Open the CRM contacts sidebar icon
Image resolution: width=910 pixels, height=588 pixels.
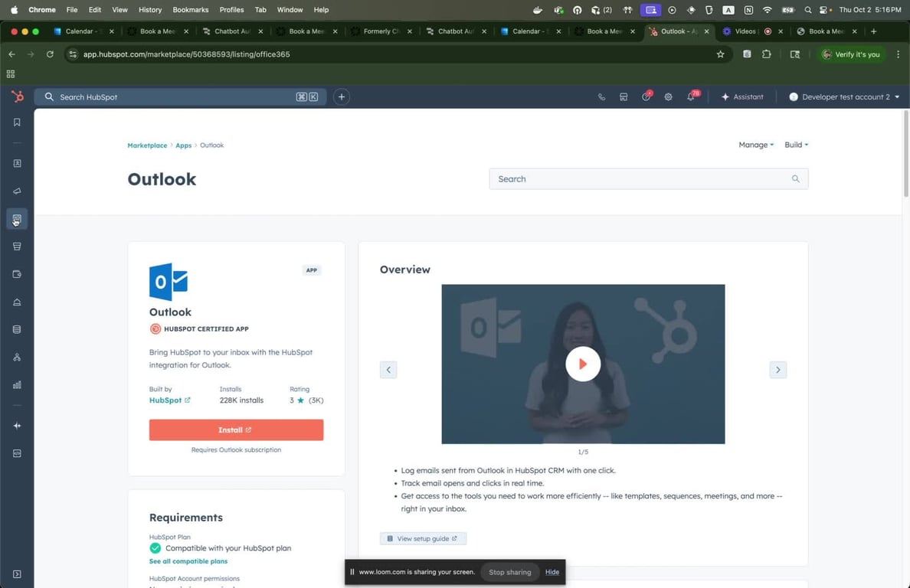click(x=17, y=164)
